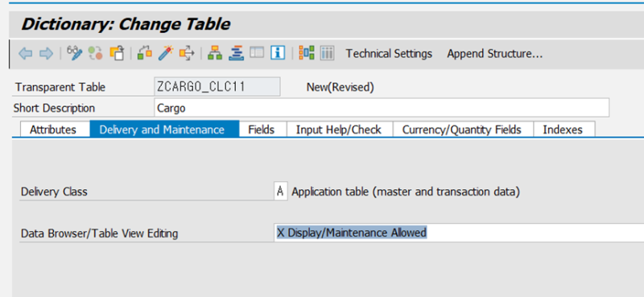Click the back arrow toolbar icon

pos(26,53)
